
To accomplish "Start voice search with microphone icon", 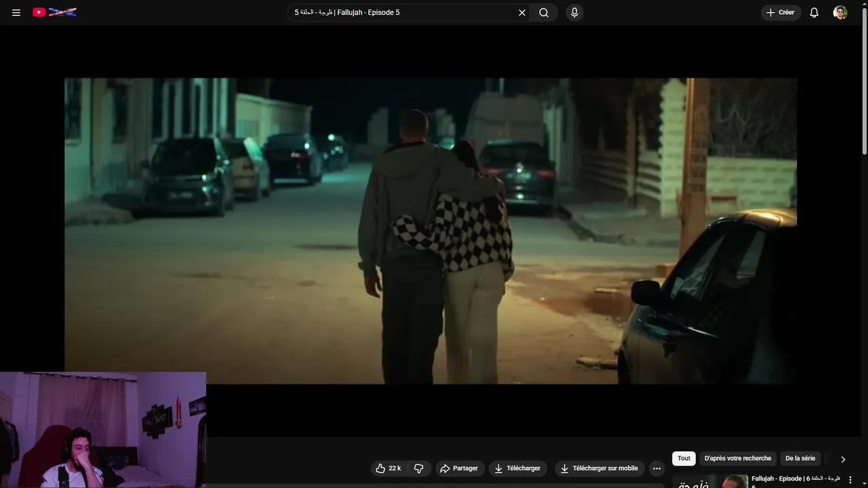I will coord(574,12).
